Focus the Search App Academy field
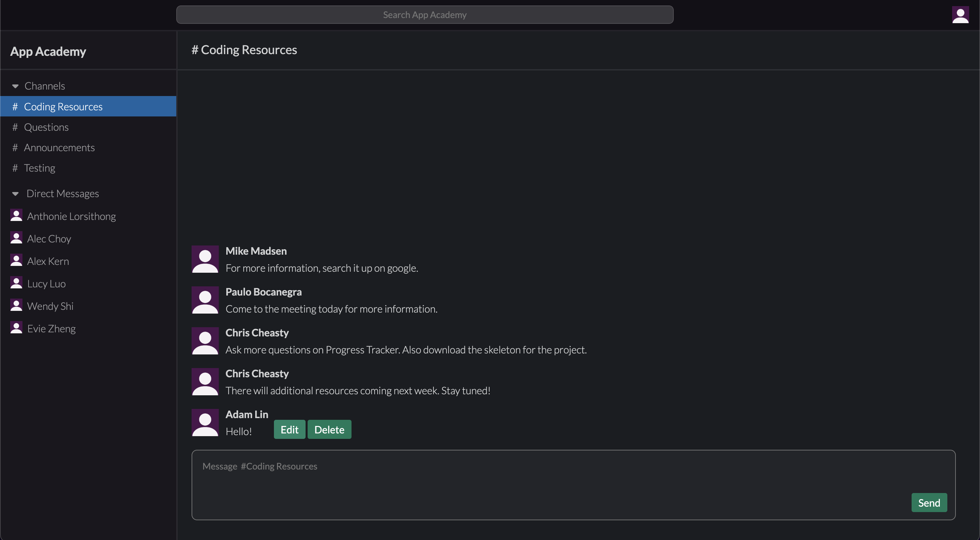980x540 pixels. click(425, 15)
